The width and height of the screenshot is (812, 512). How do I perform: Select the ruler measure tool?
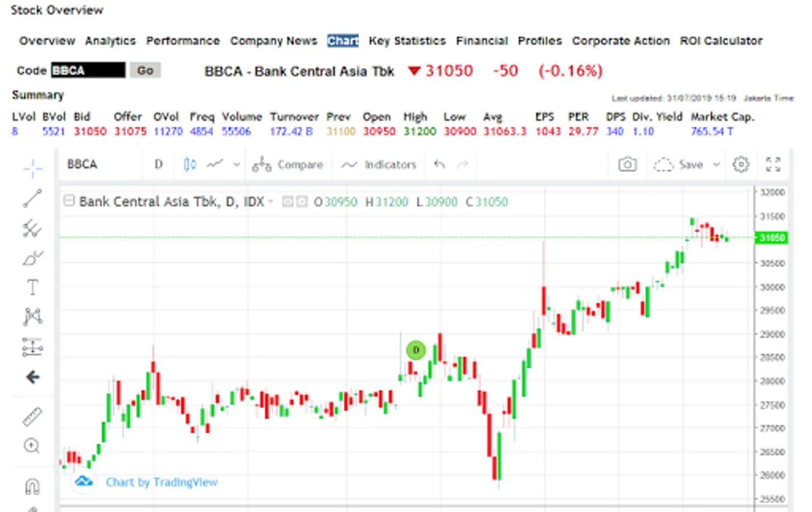click(32, 416)
